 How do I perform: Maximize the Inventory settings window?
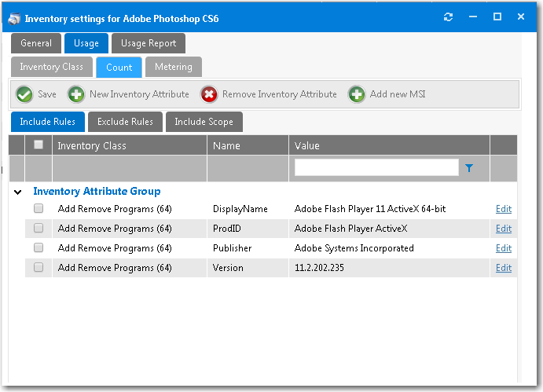[x=497, y=17]
